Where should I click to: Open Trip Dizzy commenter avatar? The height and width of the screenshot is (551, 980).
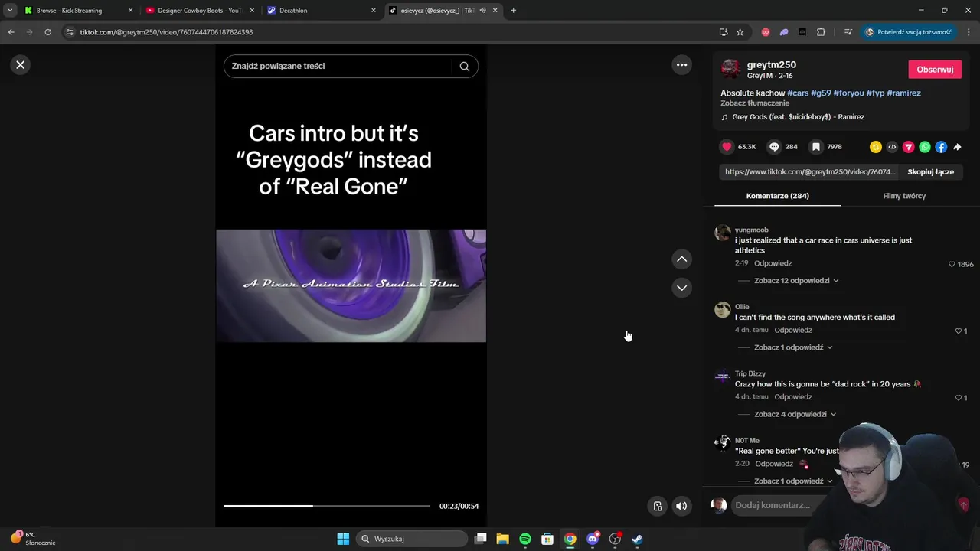[x=723, y=376]
